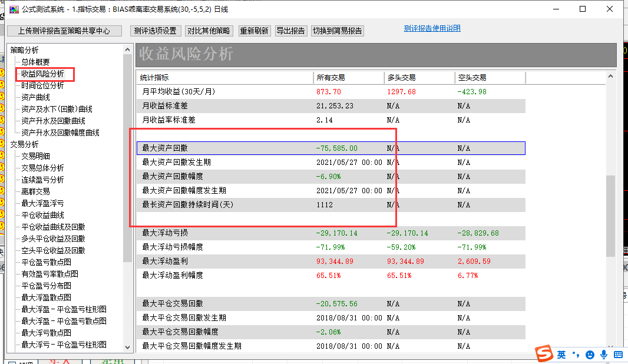Open 交易明细 tree item

click(x=36, y=156)
